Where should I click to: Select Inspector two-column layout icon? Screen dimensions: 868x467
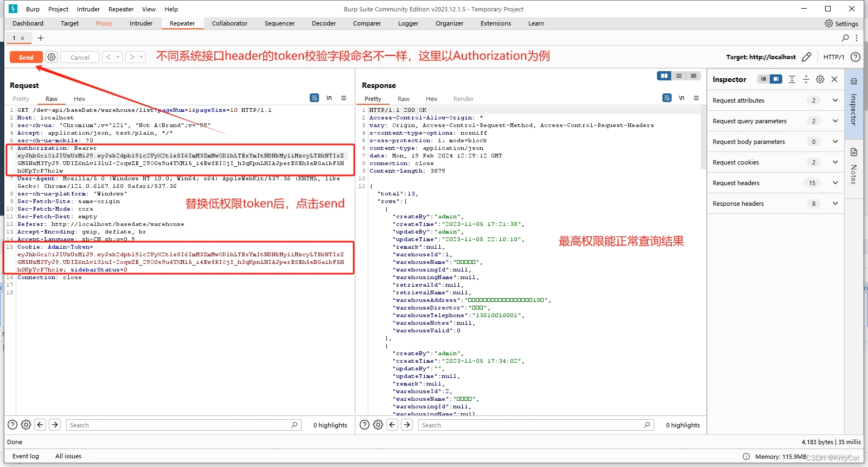pos(776,79)
